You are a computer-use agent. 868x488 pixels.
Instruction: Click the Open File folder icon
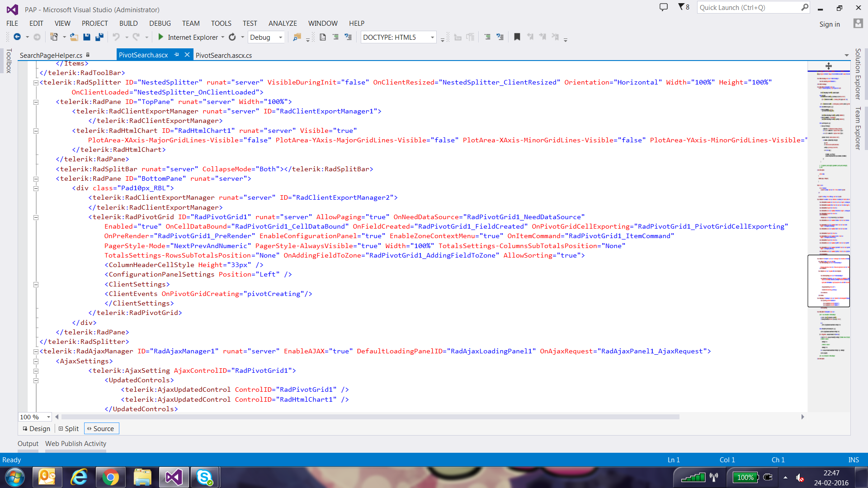click(x=74, y=37)
